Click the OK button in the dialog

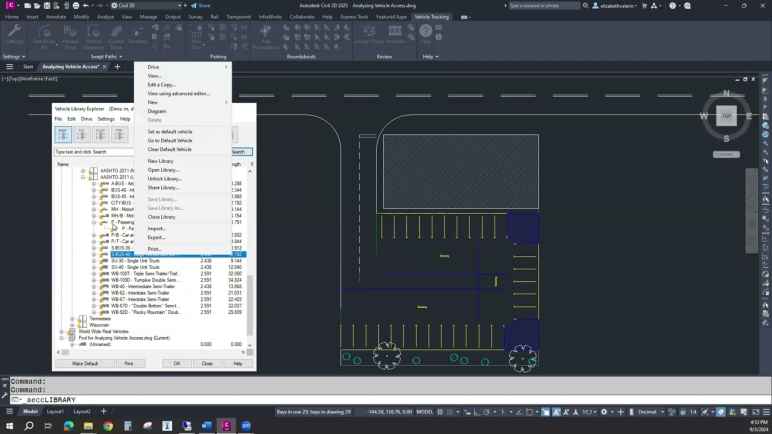tap(177, 363)
